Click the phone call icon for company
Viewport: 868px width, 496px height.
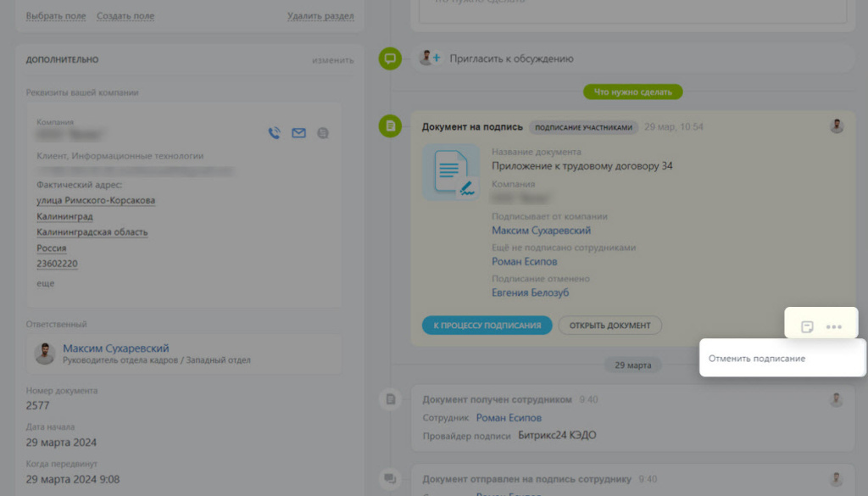pos(274,133)
